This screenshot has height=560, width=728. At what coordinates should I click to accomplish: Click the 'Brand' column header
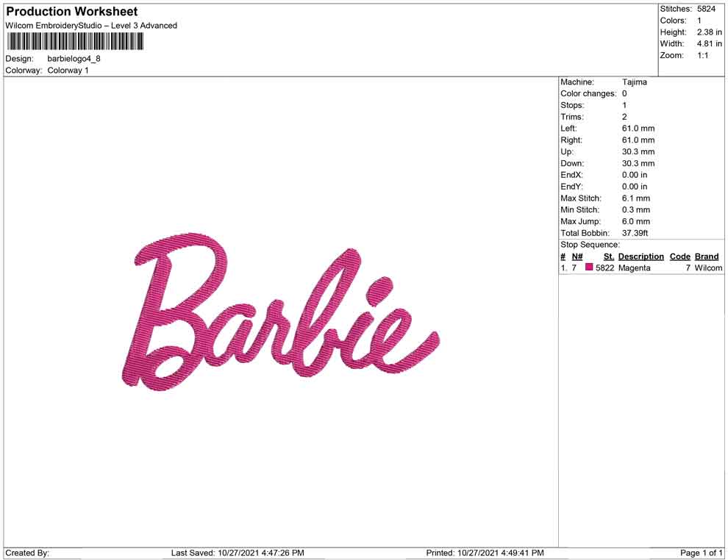tap(707, 256)
